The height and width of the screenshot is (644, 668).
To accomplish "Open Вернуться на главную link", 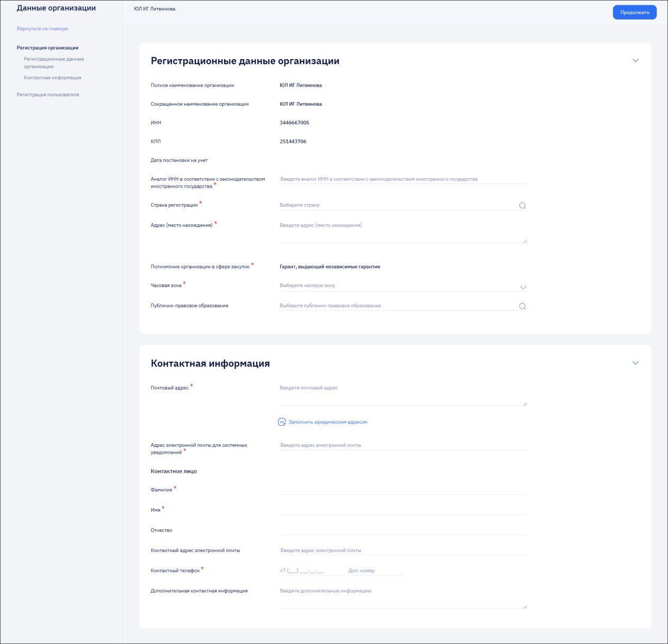I will tap(42, 29).
